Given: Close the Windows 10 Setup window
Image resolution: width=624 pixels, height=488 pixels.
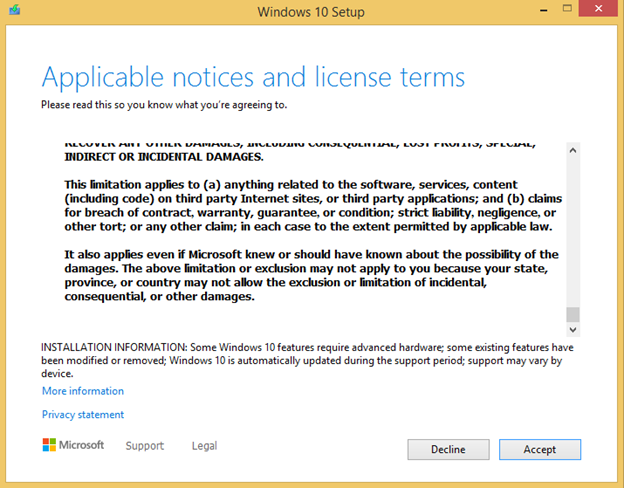Looking at the screenshot, I should coord(598,8).
